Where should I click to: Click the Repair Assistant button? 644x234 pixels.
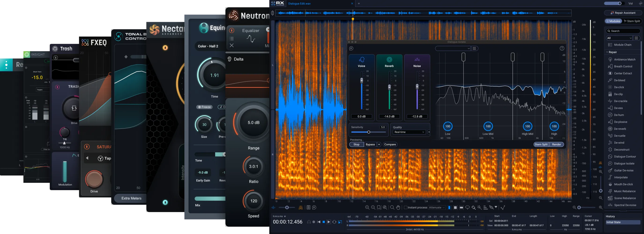pyautogui.click(x=623, y=12)
